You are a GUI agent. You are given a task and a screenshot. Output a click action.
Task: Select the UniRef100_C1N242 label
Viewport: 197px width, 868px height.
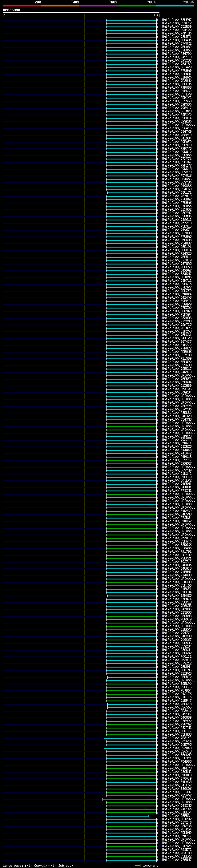pos(176,474)
